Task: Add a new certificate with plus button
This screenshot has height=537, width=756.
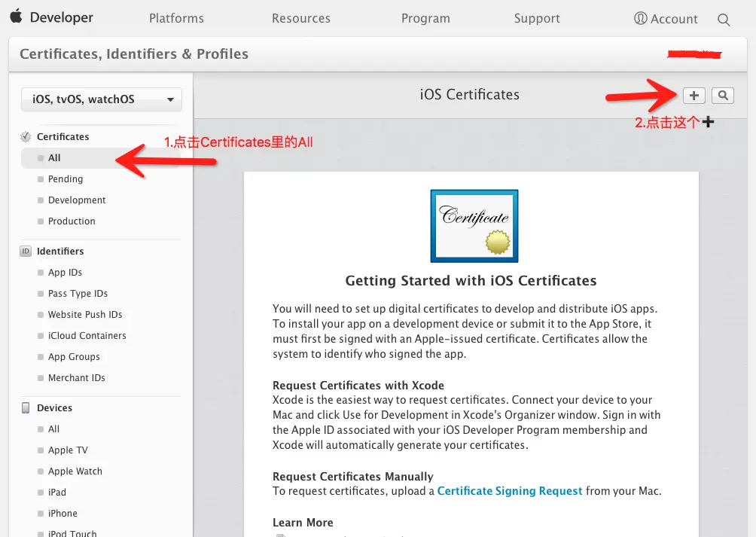Action: click(694, 96)
